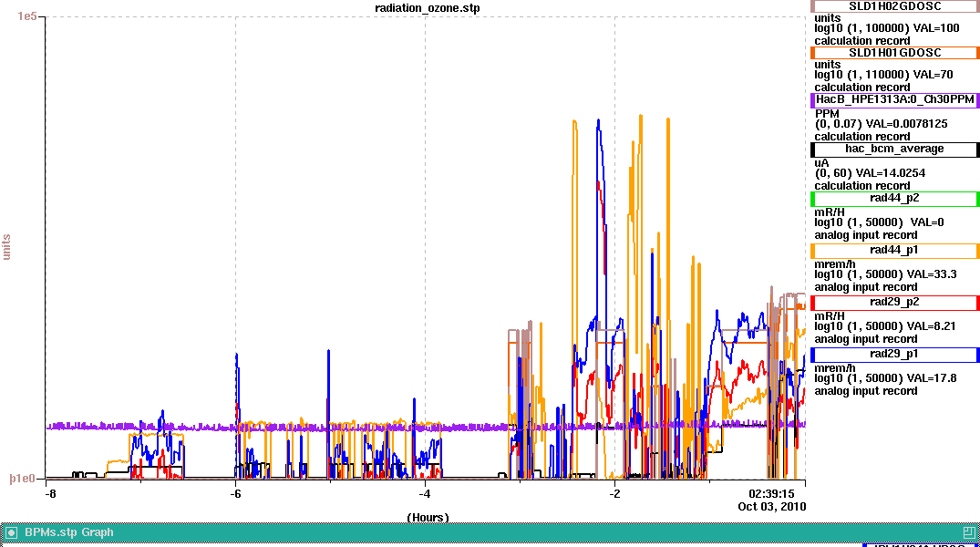This screenshot has height=547, width=980.
Task: Click the BPMs.stp Graph maximize icon
Action: 969,532
